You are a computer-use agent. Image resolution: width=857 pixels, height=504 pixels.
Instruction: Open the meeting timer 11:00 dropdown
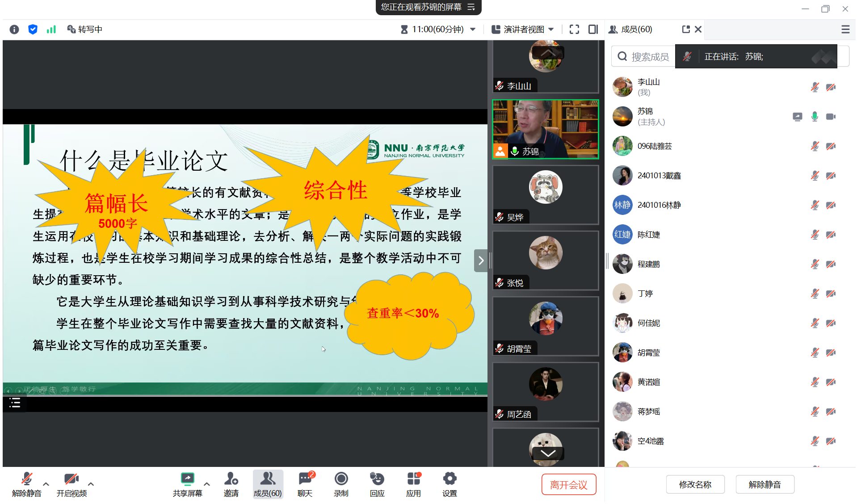473,29
